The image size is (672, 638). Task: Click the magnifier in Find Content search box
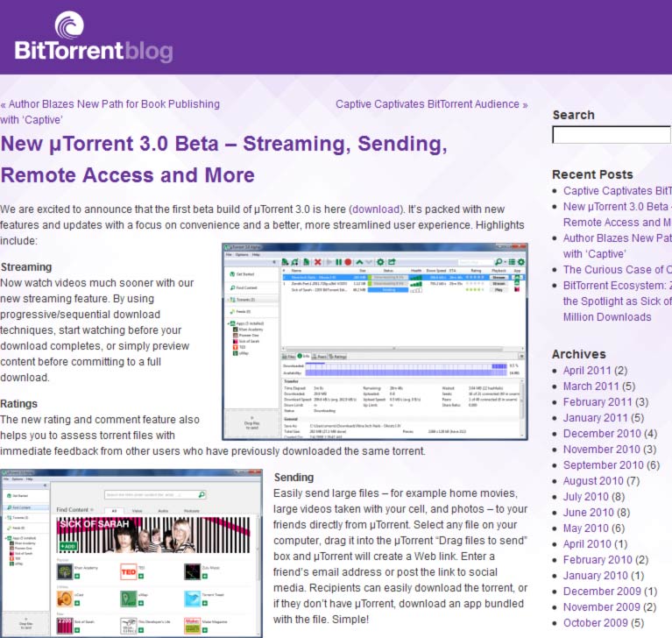[202, 494]
